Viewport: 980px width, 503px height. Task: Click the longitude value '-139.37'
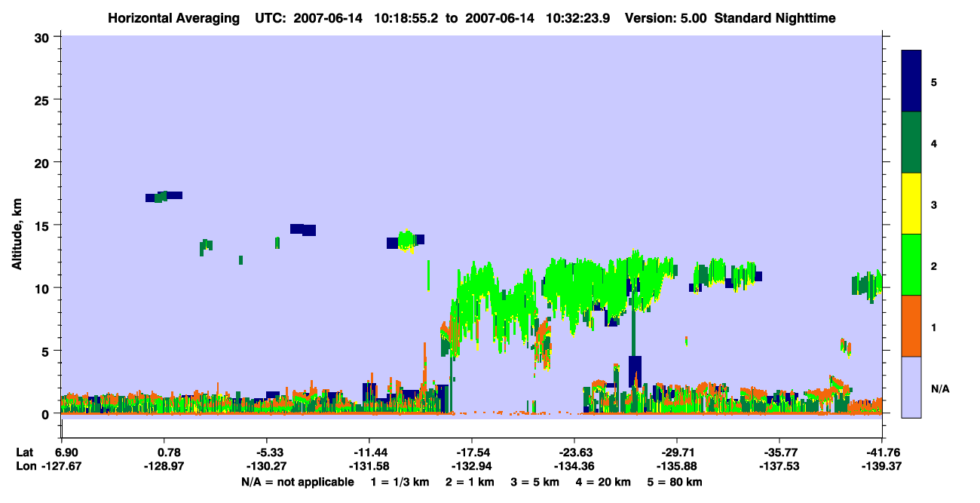880,466
